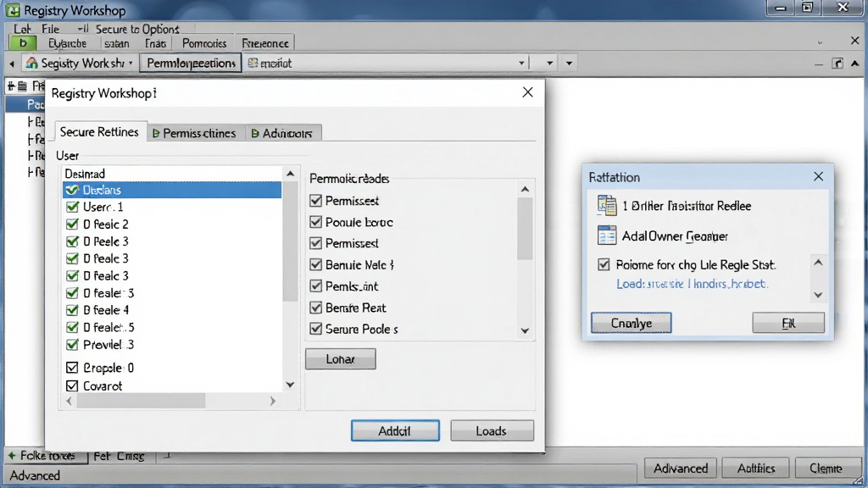Open the Elyiabe ribbon tab
This screenshot has height=488, width=868.
tap(67, 43)
